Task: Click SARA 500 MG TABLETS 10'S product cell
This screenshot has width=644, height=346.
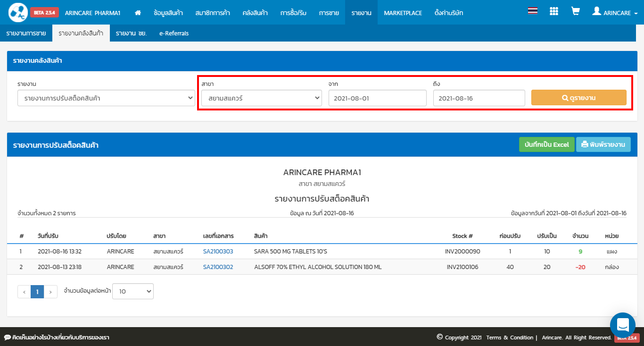Action: pyautogui.click(x=290, y=251)
